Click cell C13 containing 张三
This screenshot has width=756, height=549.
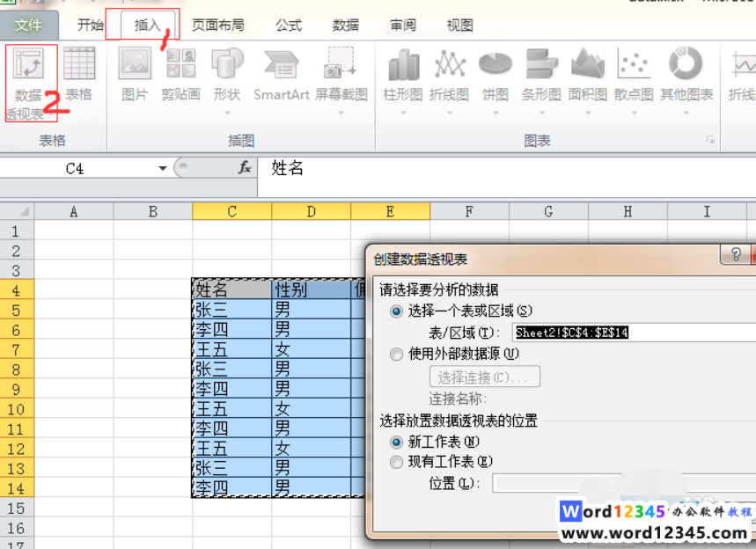pyautogui.click(x=232, y=468)
